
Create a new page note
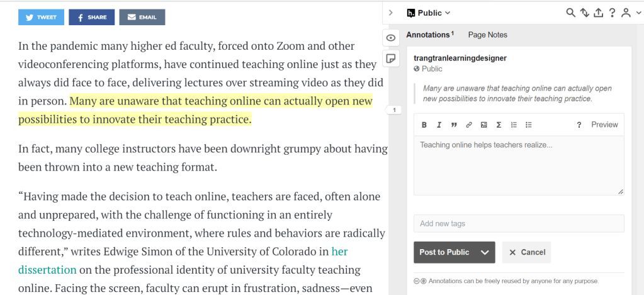(391, 58)
